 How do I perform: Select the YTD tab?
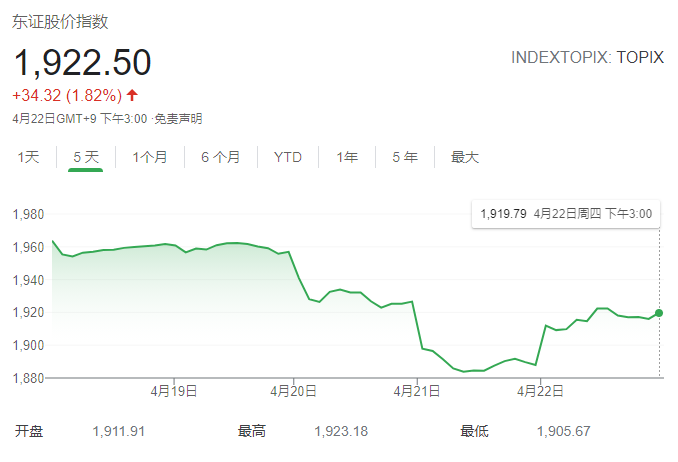point(288,157)
